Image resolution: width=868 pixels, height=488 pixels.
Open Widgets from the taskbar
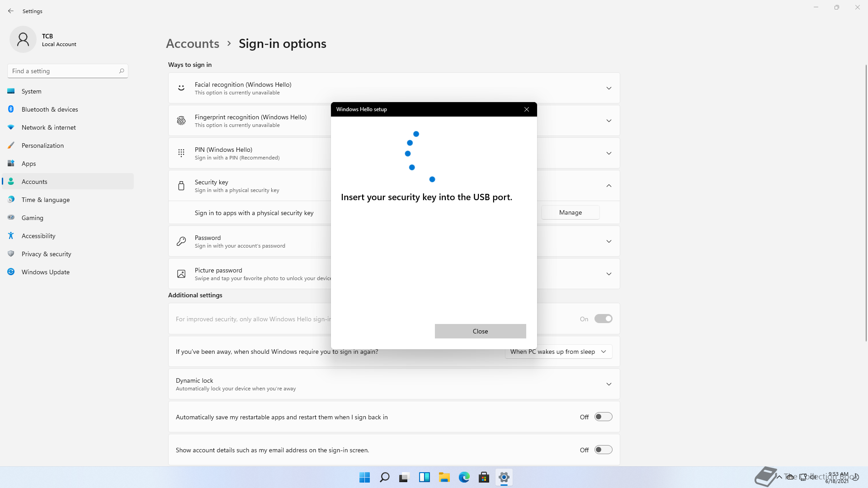(x=425, y=477)
